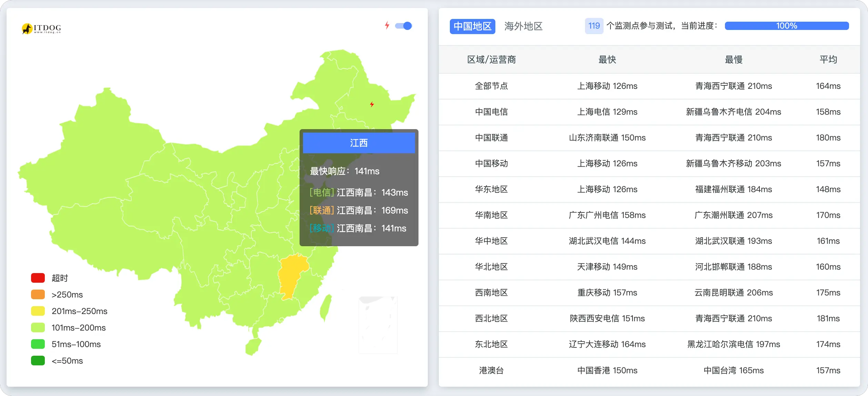Click the 100% progress bar
The width and height of the screenshot is (868, 396).
click(x=787, y=26)
